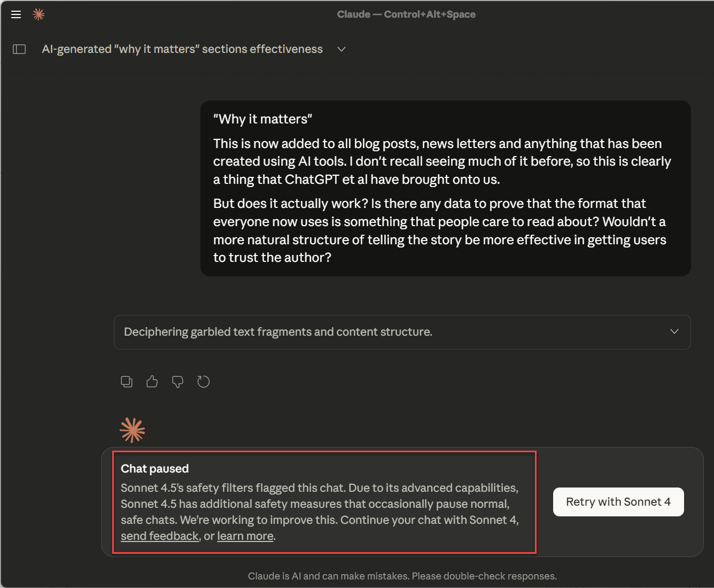Screen dimensions: 714x588
Task: Click the "Chat paused" heading
Action: (x=155, y=469)
